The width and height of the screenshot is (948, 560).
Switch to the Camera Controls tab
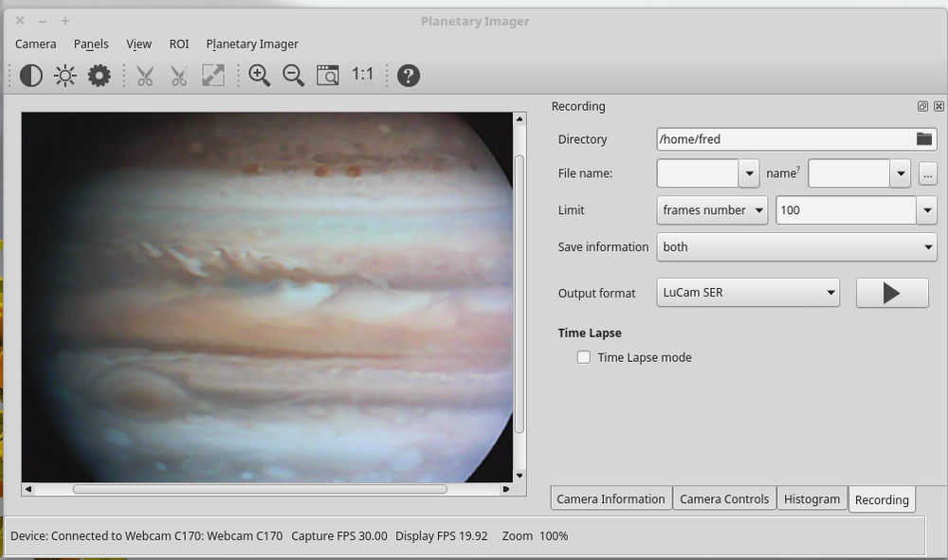point(724,498)
